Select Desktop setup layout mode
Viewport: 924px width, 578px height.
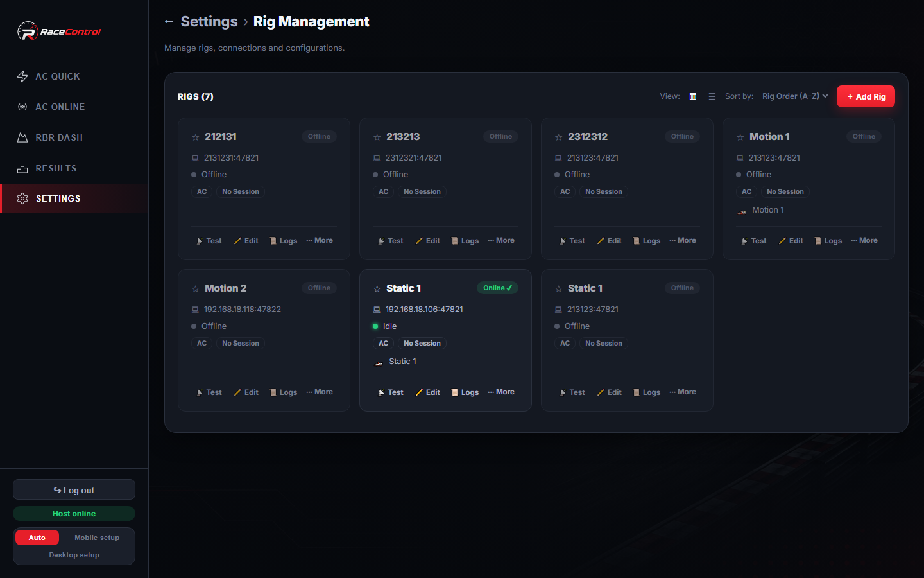point(74,555)
